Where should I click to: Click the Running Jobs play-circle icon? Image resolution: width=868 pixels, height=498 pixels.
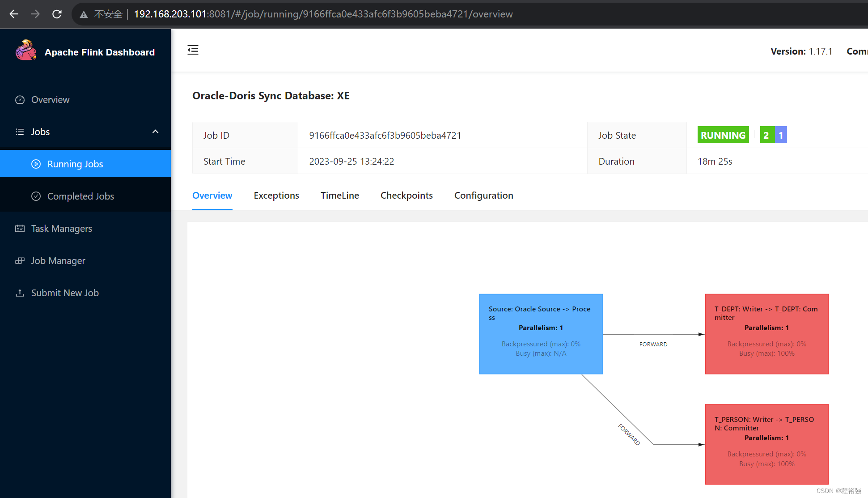pos(36,164)
